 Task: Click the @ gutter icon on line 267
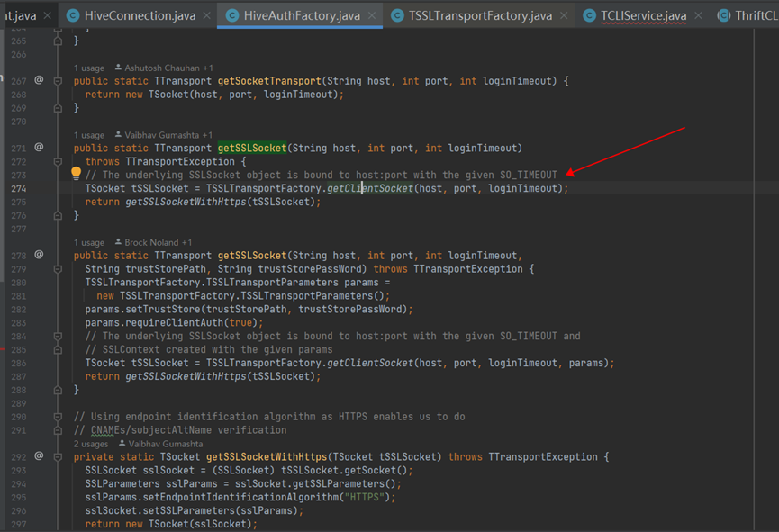(x=39, y=80)
